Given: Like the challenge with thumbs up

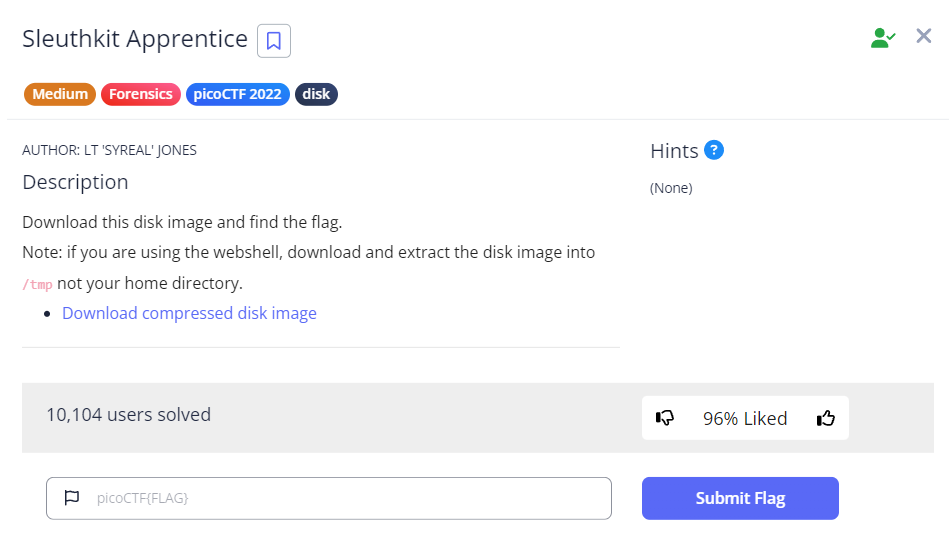Looking at the screenshot, I should tap(825, 418).
